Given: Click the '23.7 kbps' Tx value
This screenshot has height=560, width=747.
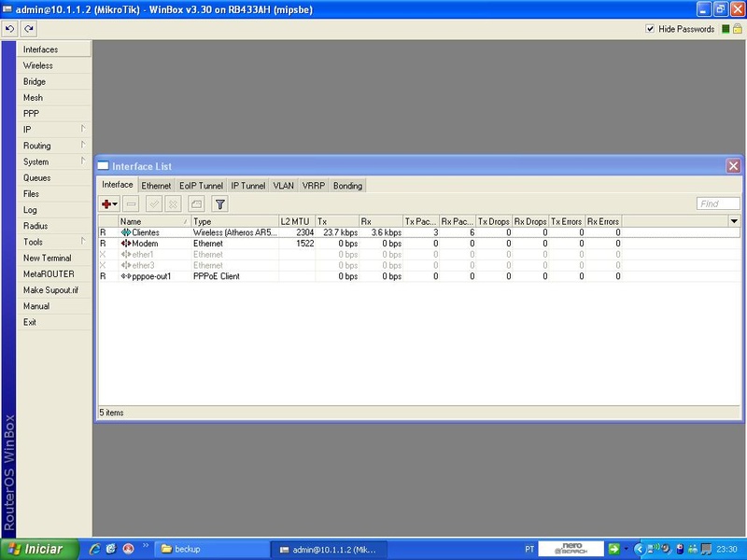Looking at the screenshot, I should [x=340, y=232].
